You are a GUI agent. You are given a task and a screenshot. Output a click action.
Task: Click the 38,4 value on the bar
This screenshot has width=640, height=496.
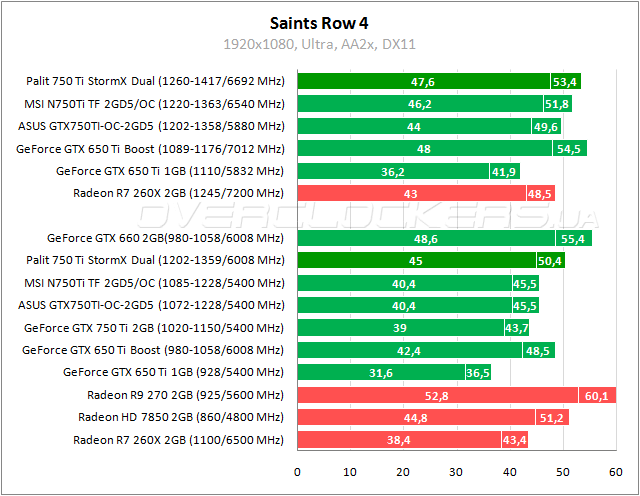click(x=399, y=440)
